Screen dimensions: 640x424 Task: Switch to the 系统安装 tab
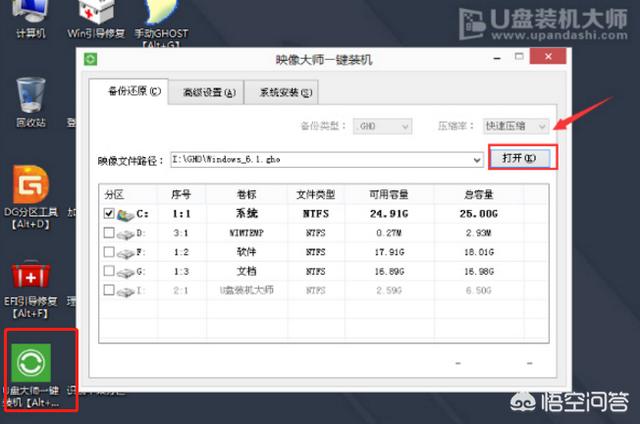[281, 93]
